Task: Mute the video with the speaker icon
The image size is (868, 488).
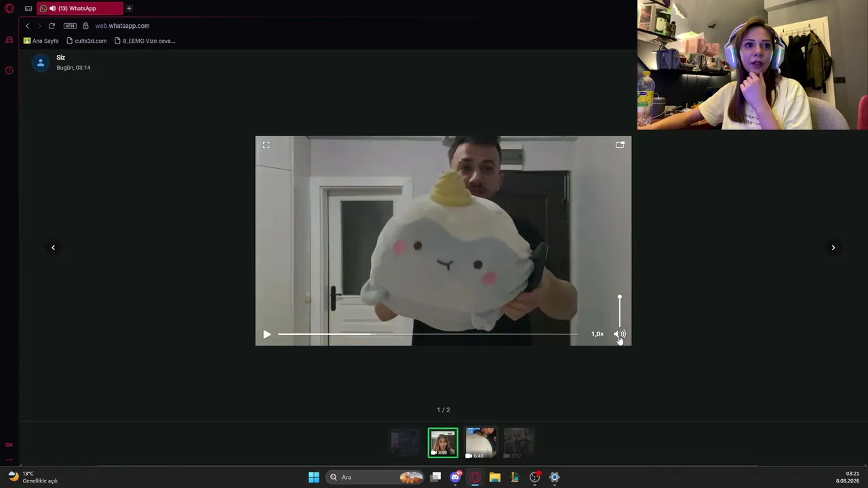Action: 620,334
